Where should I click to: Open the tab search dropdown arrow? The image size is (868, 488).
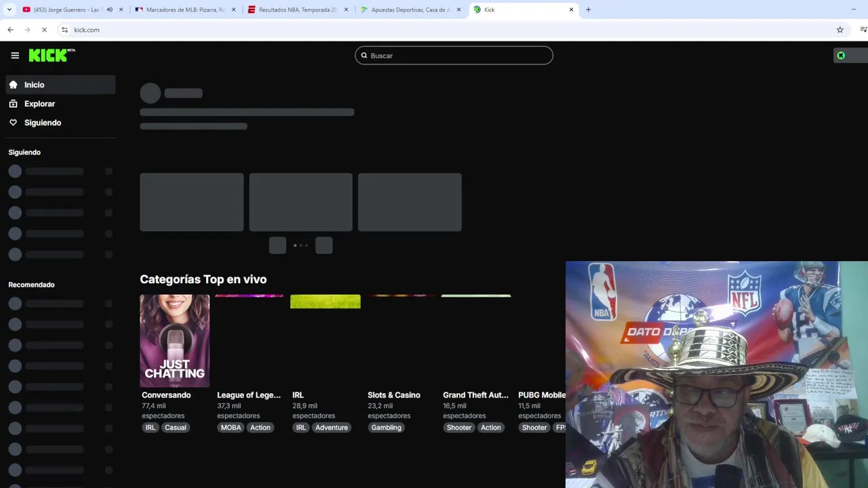click(9, 9)
